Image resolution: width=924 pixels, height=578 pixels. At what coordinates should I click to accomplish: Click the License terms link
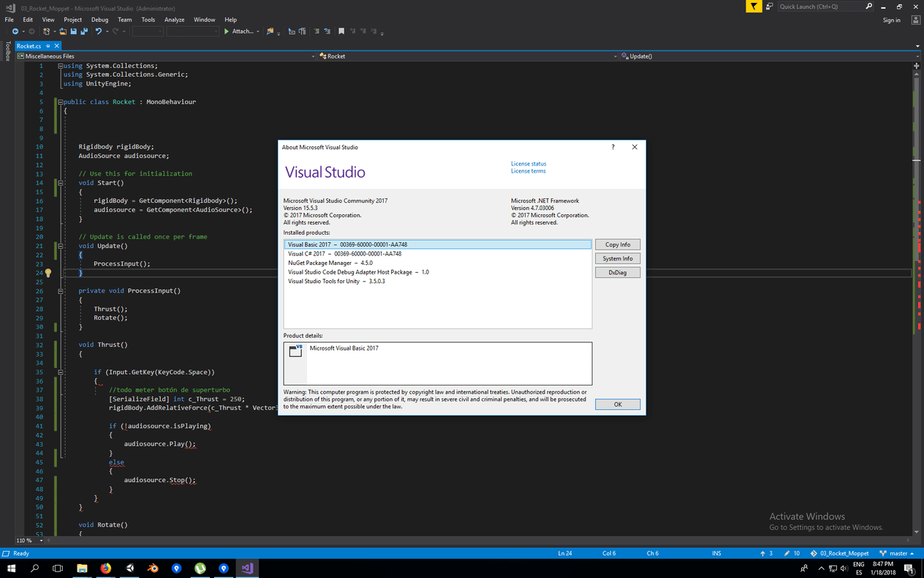click(x=528, y=170)
